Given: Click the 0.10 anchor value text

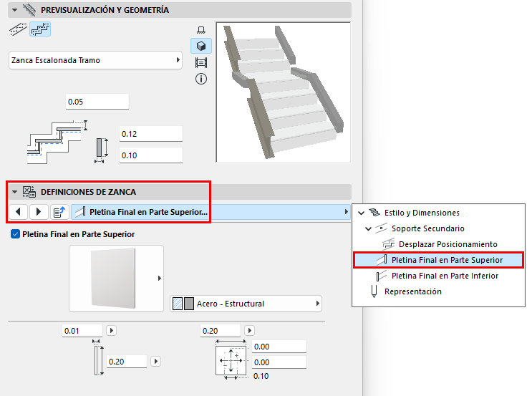Looking at the screenshot, I should (261, 376).
